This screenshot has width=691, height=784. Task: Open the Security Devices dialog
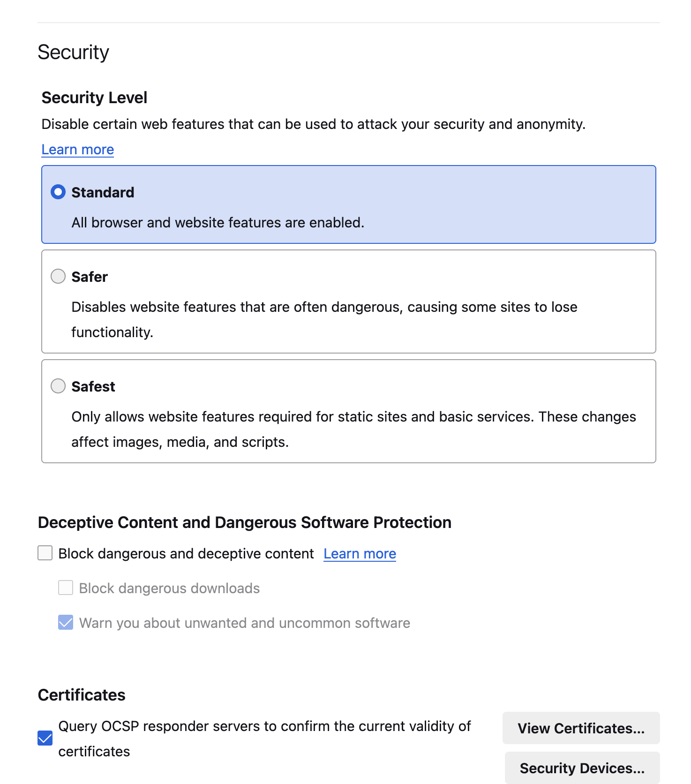point(582,768)
